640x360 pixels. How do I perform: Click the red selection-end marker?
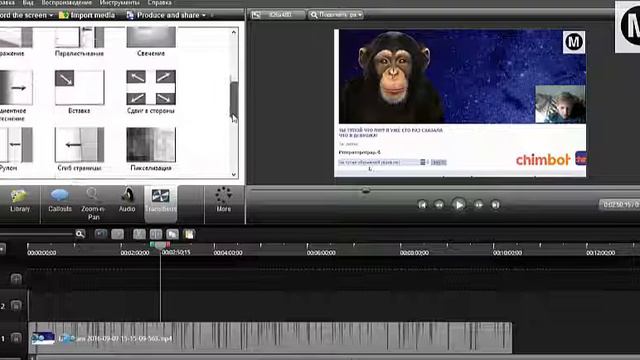click(168, 244)
